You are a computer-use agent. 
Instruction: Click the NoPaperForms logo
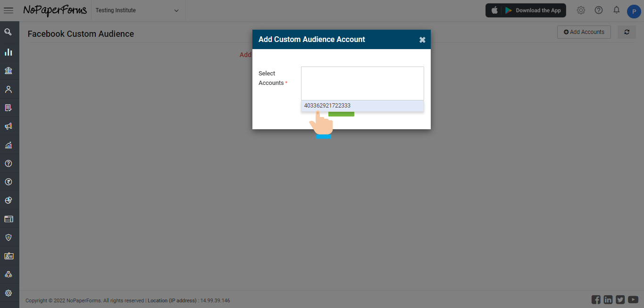pos(55,10)
